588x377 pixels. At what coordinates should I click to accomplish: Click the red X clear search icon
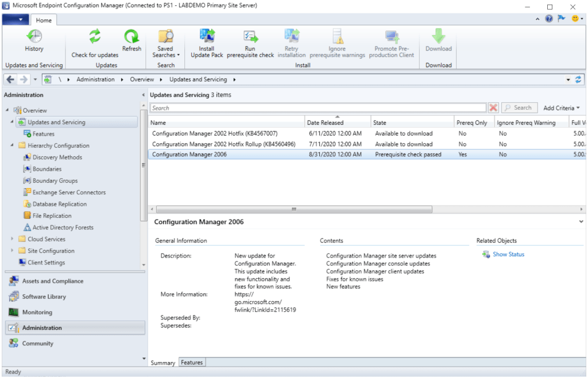point(493,108)
